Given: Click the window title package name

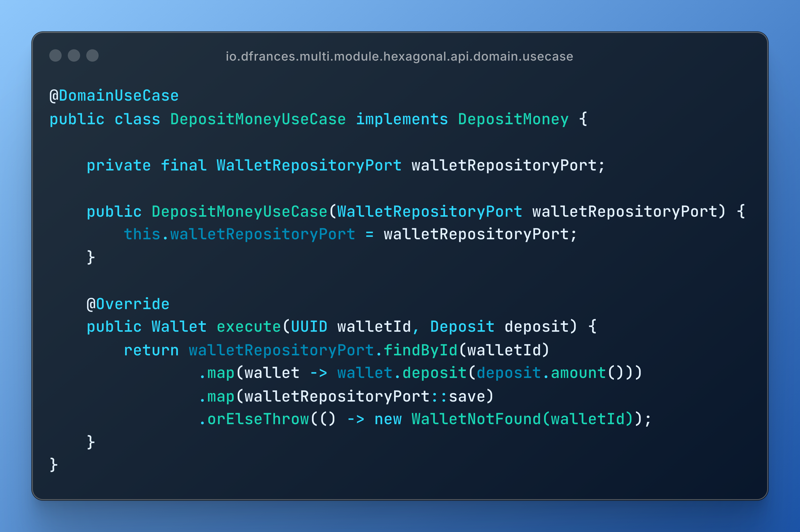Looking at the screenshot, I should tap(399, 56).
